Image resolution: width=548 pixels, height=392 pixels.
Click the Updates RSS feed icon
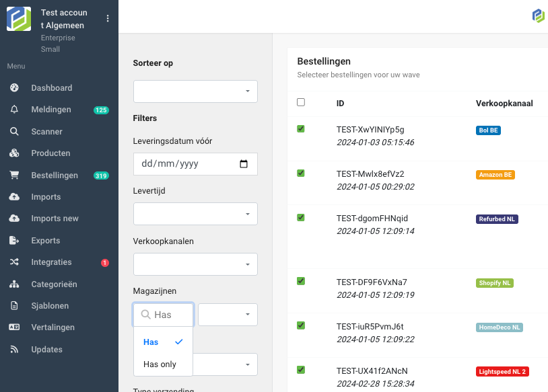pyautogui.click(x=14, y=350)
